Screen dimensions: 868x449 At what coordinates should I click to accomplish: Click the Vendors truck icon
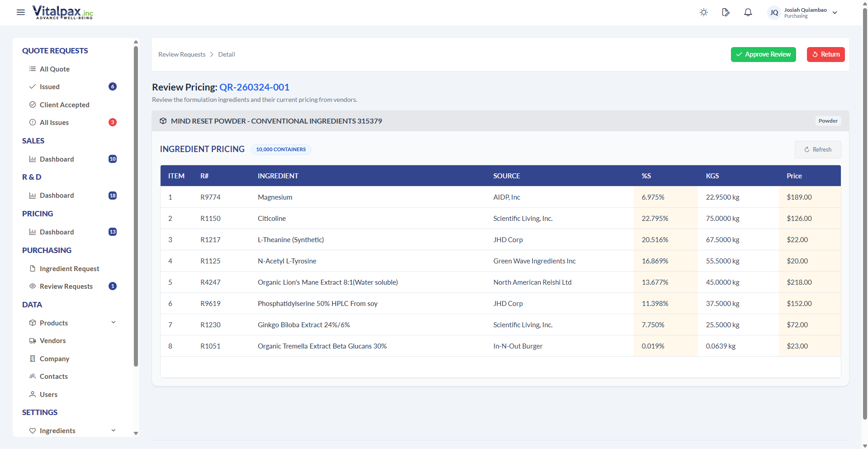coord(33,340)
